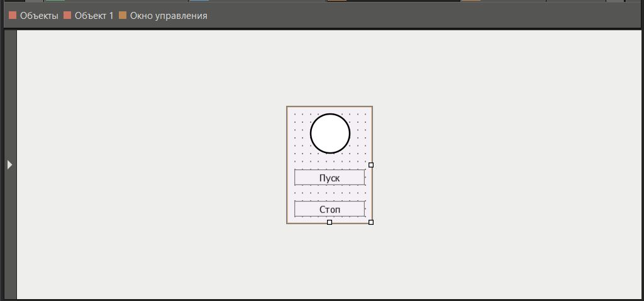Click the orange icon beside Окно управления

[x=123, y=16]
